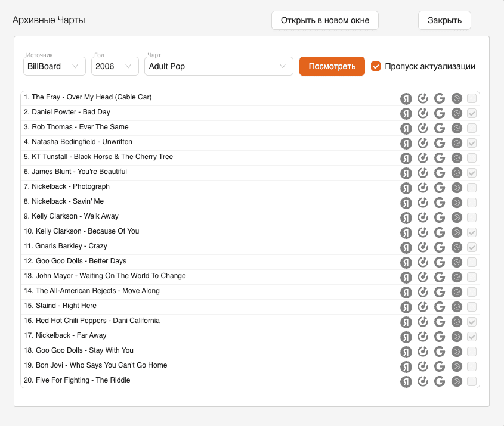This screenshot has width=504, height=426.
Task: Search Yandex for Nickelback - Far Away
Action: pos(406,337)
